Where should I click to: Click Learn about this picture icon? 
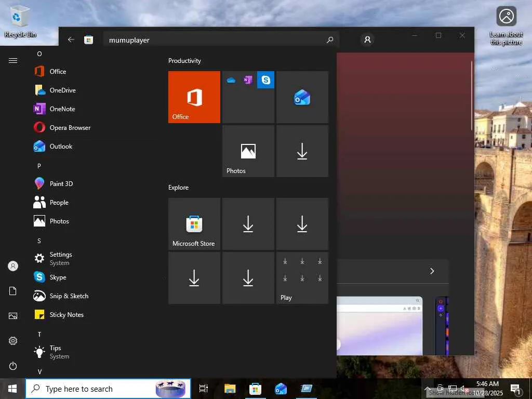pyautogui.click(x=506, y=25)
